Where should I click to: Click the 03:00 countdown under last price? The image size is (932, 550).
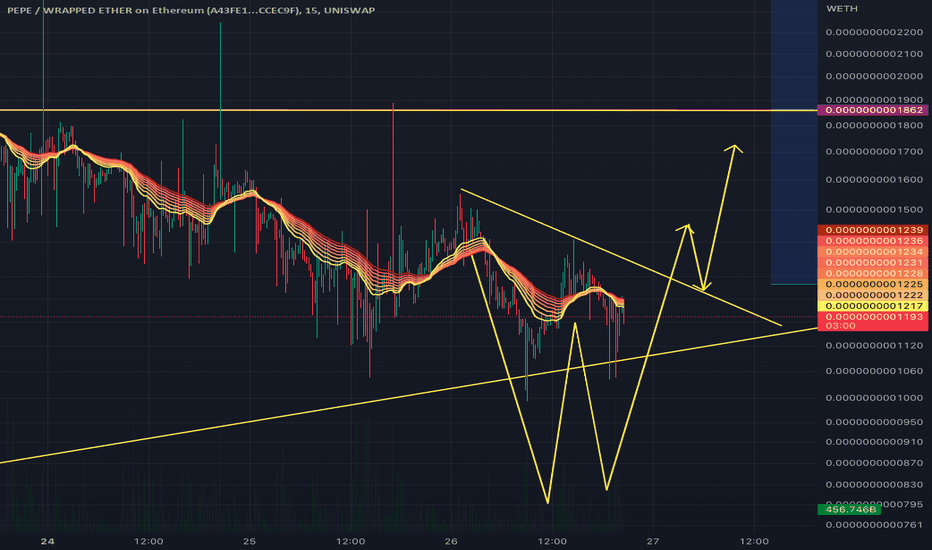840,326
